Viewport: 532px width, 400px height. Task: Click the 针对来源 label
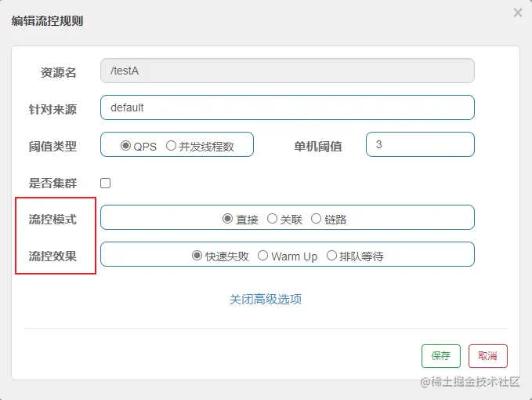point(52,109)
